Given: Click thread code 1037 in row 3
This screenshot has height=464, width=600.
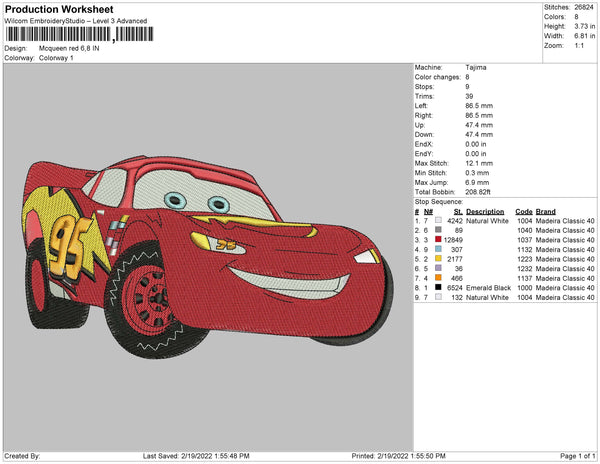Looking at the screenshot, I should point(524,240).
